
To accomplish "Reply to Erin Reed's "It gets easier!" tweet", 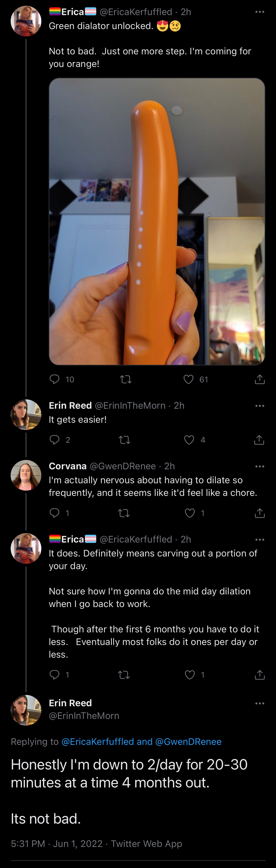I will click(55, 440).
